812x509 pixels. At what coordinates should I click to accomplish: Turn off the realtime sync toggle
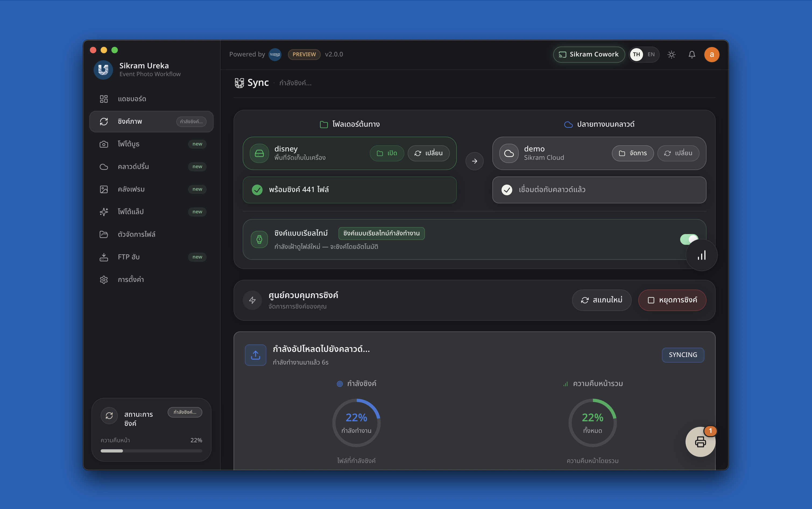coord(689,239)
